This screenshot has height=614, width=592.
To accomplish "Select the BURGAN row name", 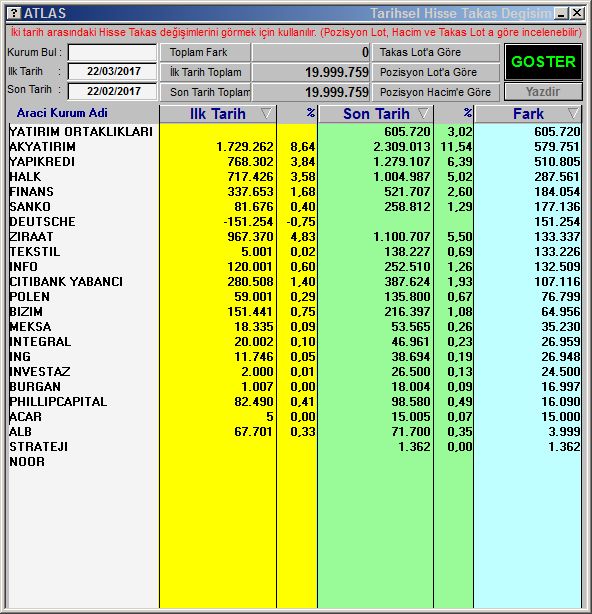I will pyautogui.click(x=35, y=387).
